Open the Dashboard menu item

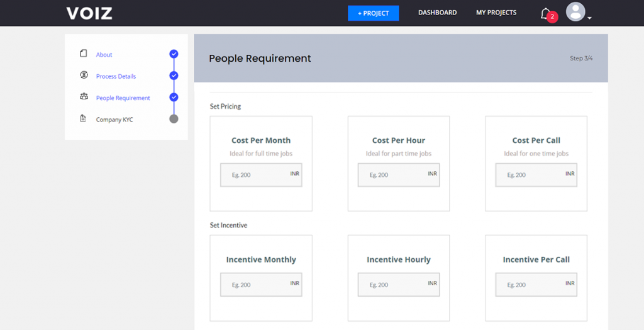click(x=438, y=13)
